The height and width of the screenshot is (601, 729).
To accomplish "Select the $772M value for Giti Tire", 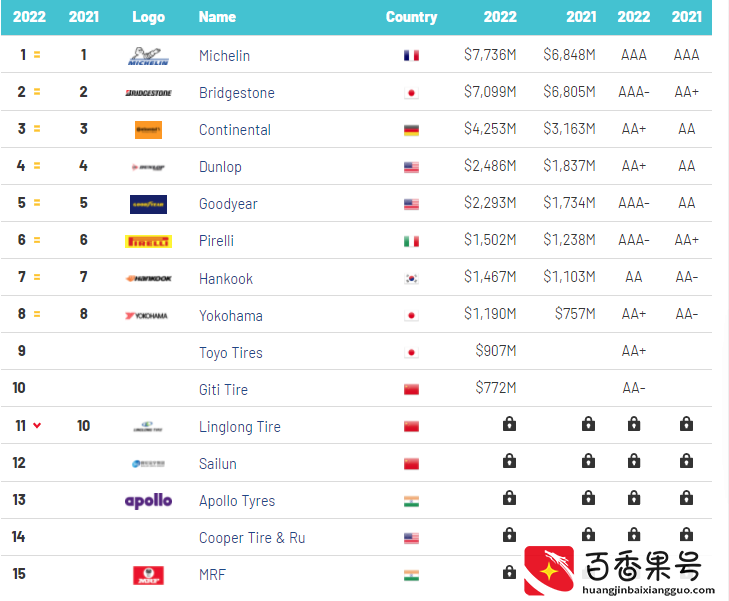I will point(496,388).
